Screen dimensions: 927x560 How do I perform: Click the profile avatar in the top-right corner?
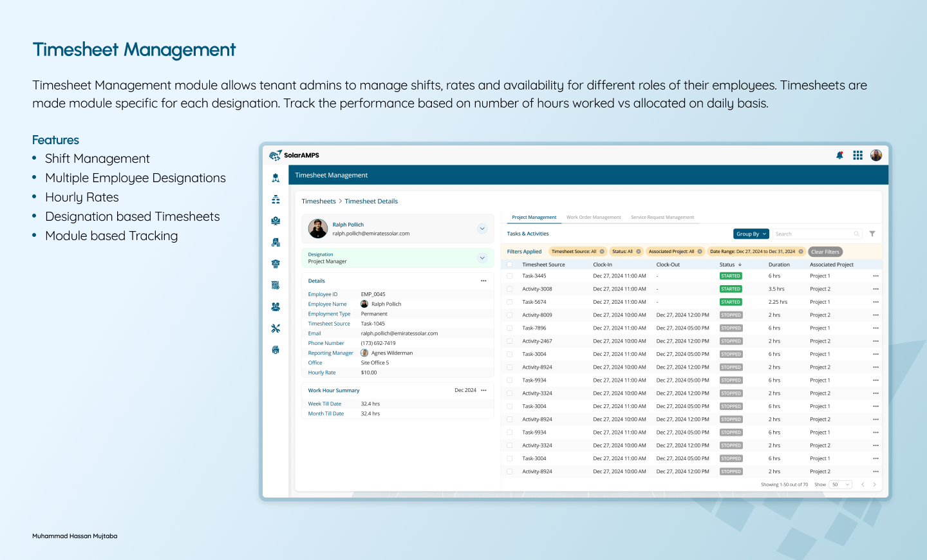pyautogui.click(x=876, y=155)
